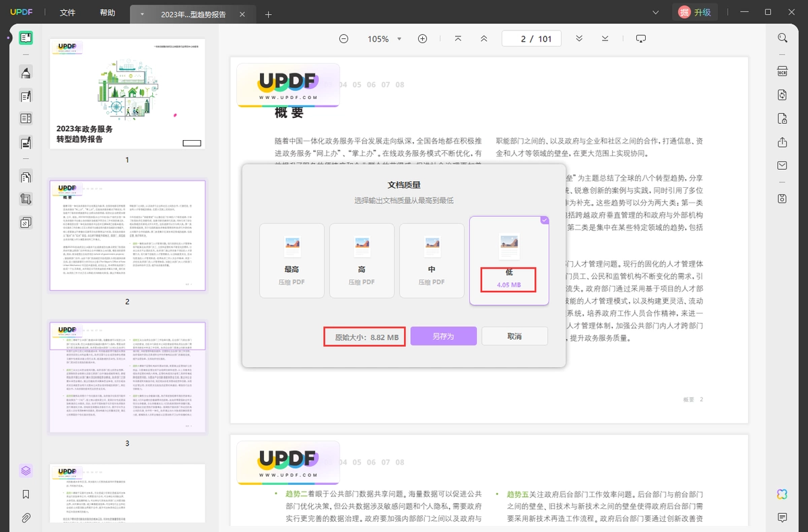Open the comments panel icon

782,517
